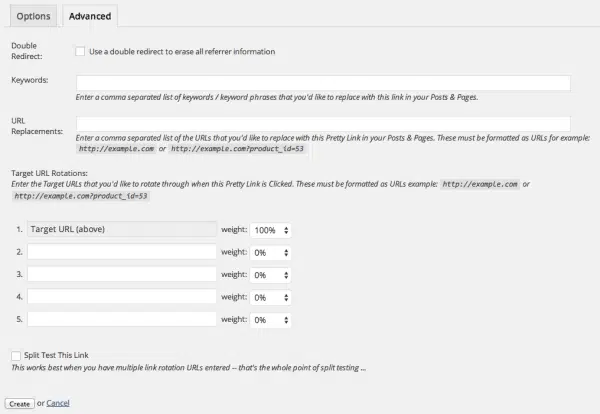600x414 pixels.
Task: Expand the weight dropdown for rotation 3
Action: pyautogui.click(x=271, y=275)
